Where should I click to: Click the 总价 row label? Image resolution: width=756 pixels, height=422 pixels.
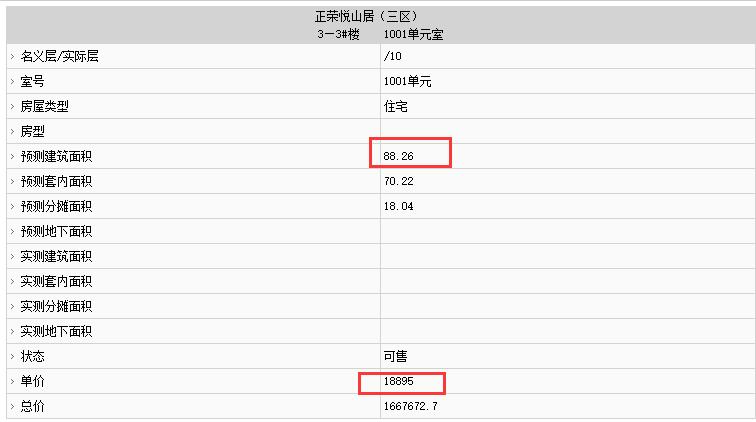coord(32,407)
